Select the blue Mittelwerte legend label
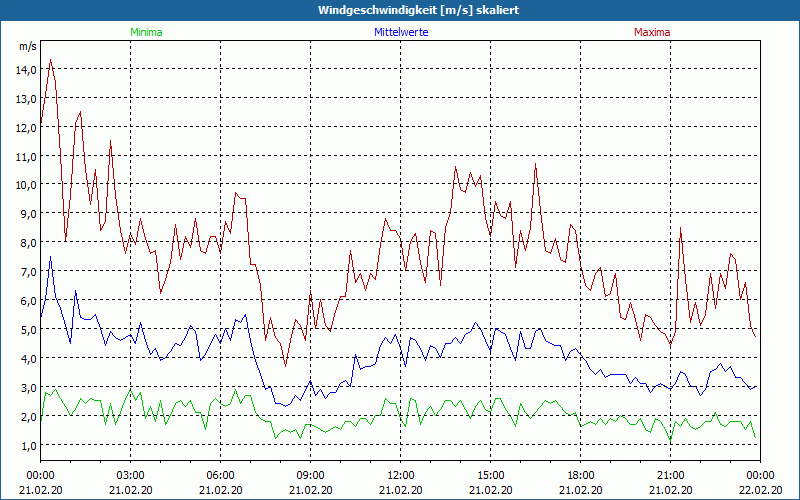The width and height of the screenshot is (800, 500). (401, 32)
